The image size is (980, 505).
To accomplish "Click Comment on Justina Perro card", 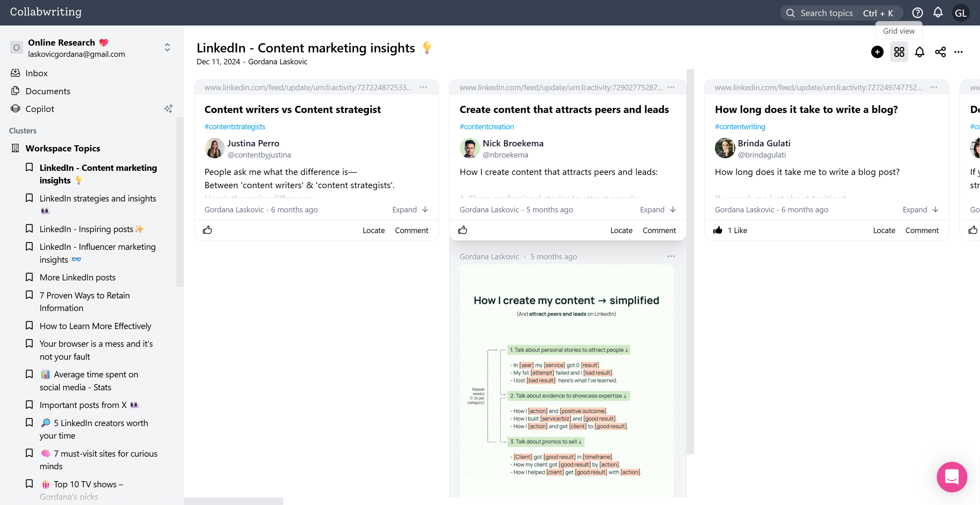I will coord(411,230).
